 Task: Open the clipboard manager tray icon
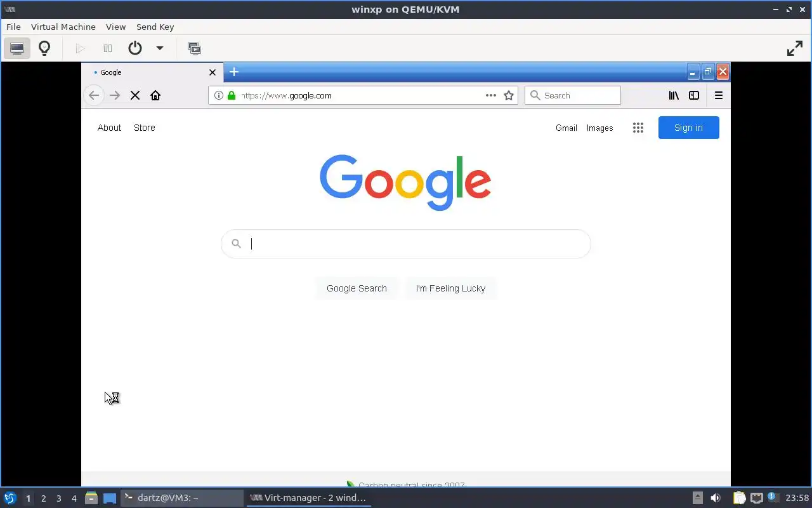pyautogui.click(x=739, y=498)
